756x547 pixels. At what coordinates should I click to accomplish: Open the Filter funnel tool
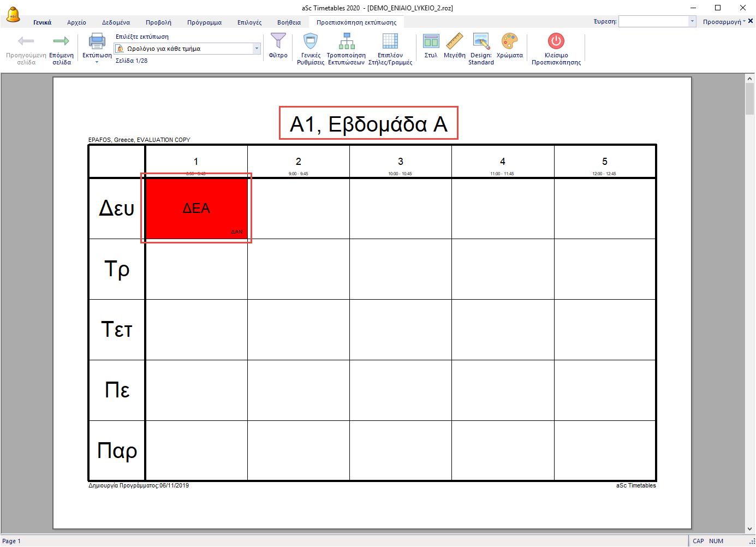[x=278, y=41]
